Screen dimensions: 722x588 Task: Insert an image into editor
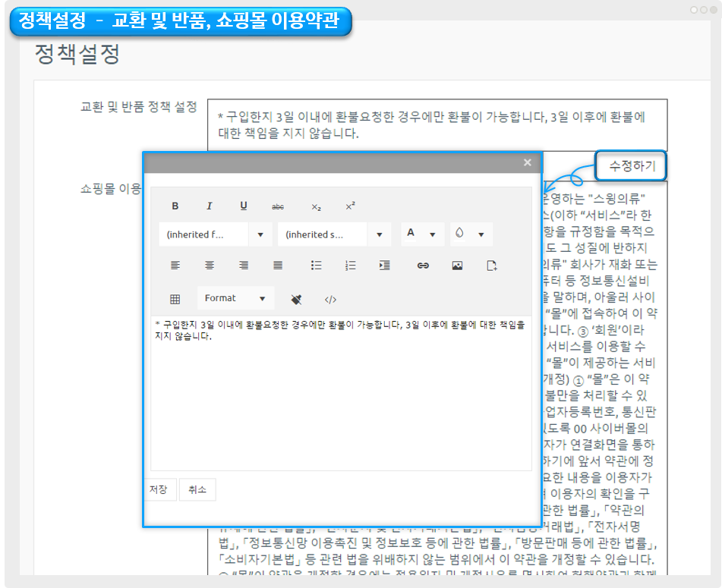(457, 266)
